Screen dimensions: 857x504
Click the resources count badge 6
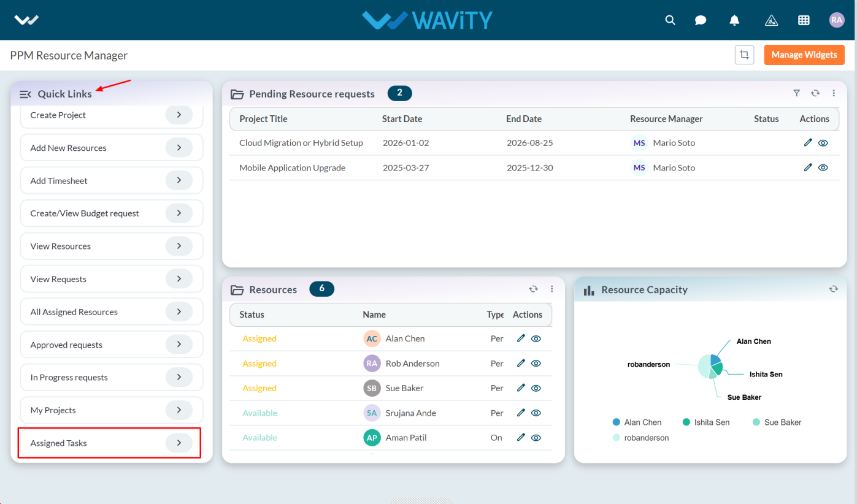[322, 289]
